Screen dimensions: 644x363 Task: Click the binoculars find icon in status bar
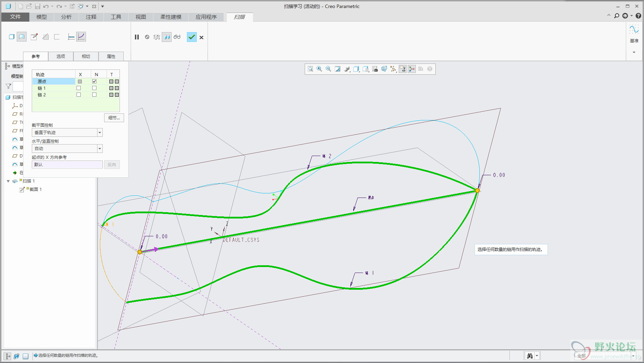tap(530, 356)
